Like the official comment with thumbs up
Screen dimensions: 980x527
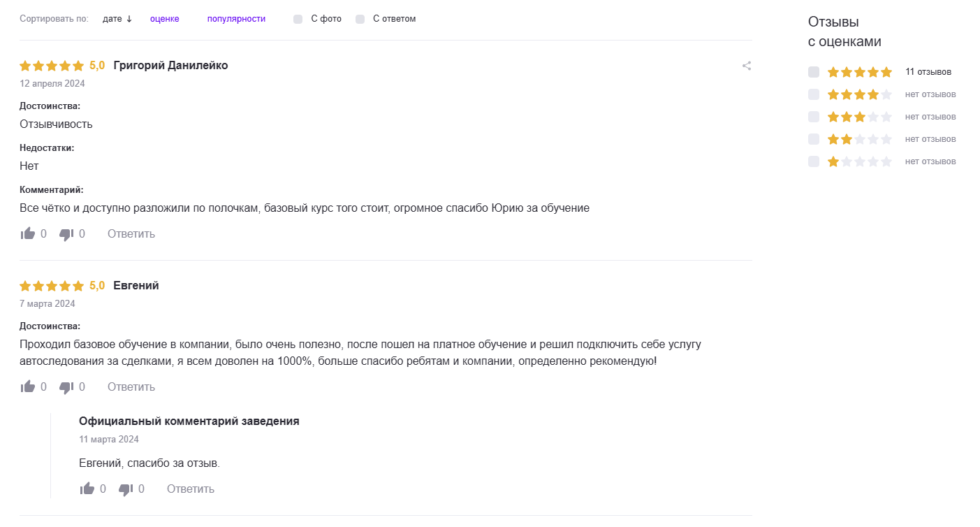click(87, 489)
